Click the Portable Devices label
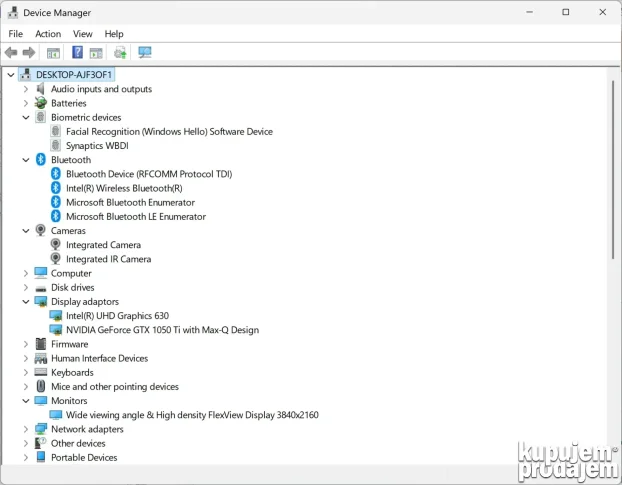Viewport: 622px width, 485px height. pyautogui.click(x=84, y=457)
